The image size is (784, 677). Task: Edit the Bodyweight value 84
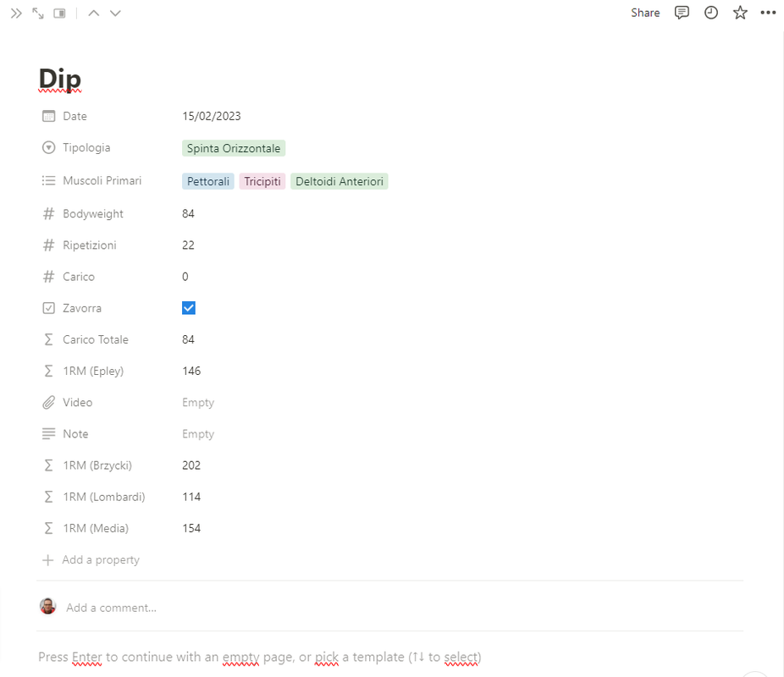click(188, 214)
